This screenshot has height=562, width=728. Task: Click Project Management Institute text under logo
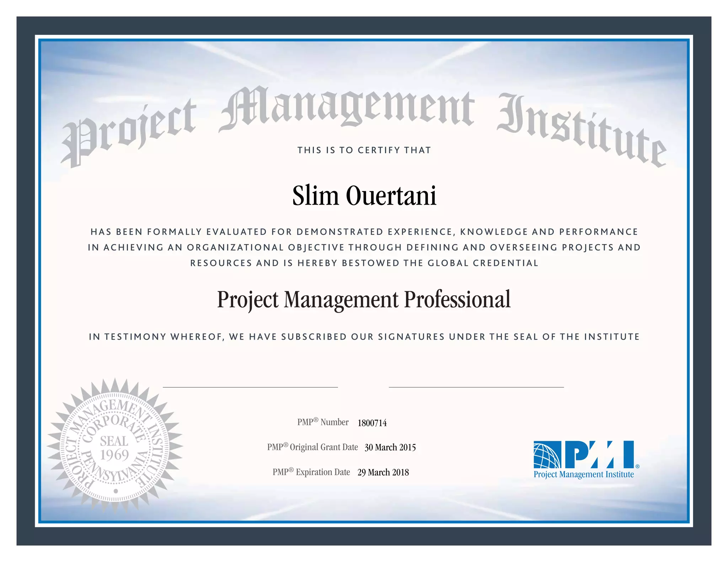(584, 475)
